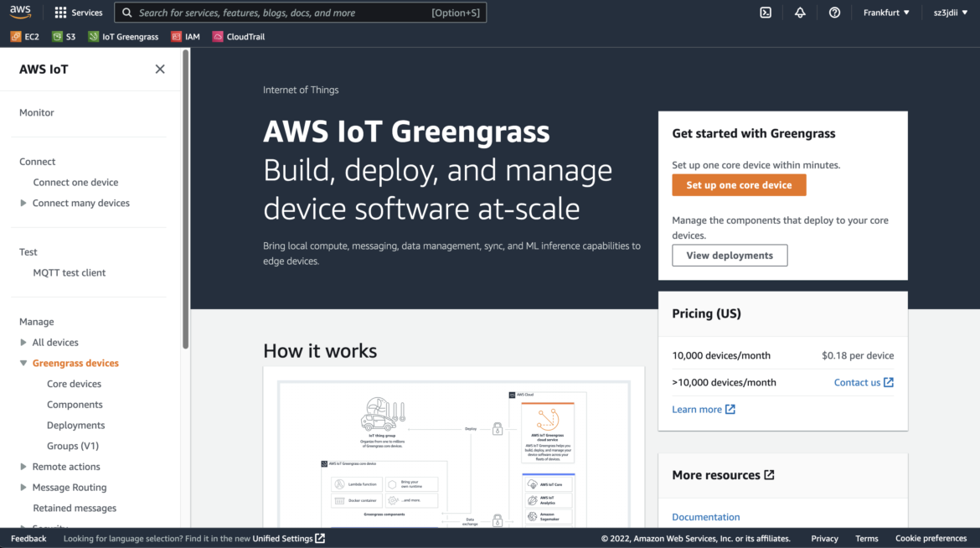
Task: Open the Documentation link
Action: point(705,516)
